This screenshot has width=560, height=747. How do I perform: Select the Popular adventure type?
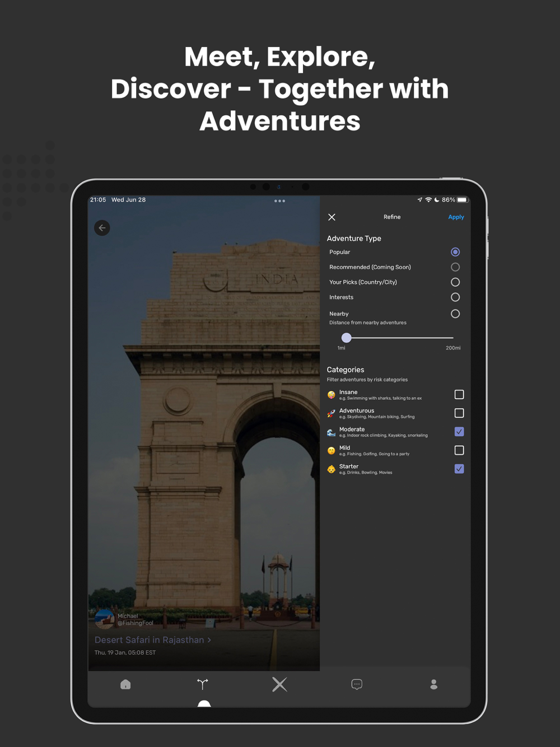coord(455,252)
